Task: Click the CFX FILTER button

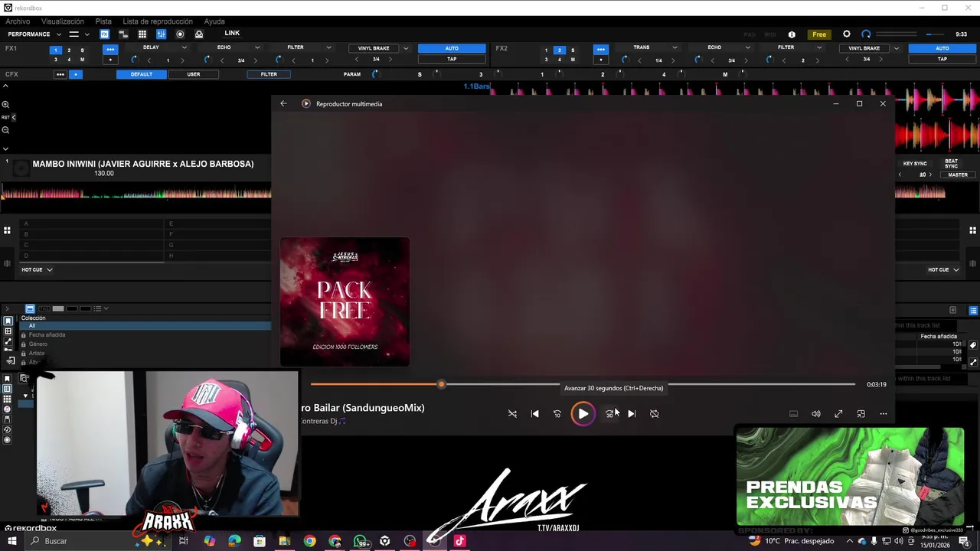Action: [x=269, y=74]
